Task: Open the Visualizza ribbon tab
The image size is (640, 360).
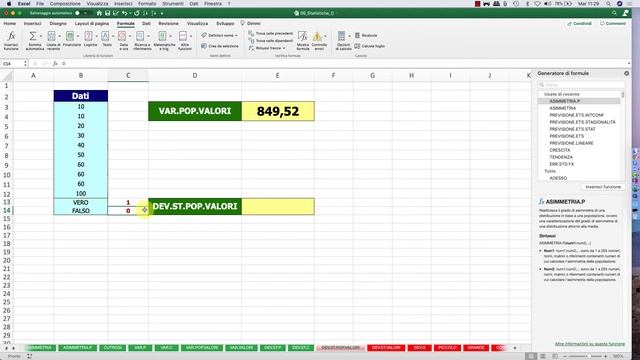Action: click(197, 24)
